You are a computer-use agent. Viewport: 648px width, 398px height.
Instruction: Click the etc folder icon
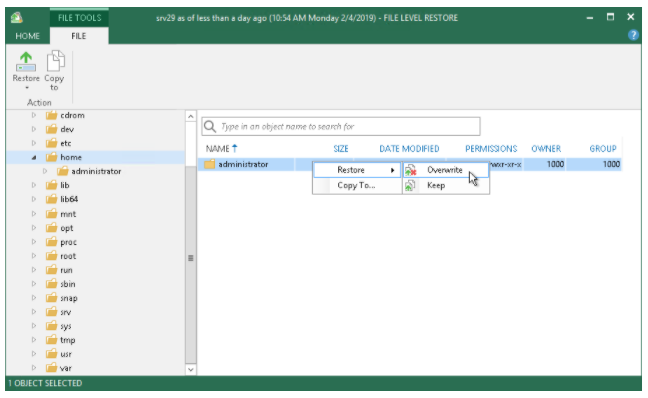pos(51,143)
